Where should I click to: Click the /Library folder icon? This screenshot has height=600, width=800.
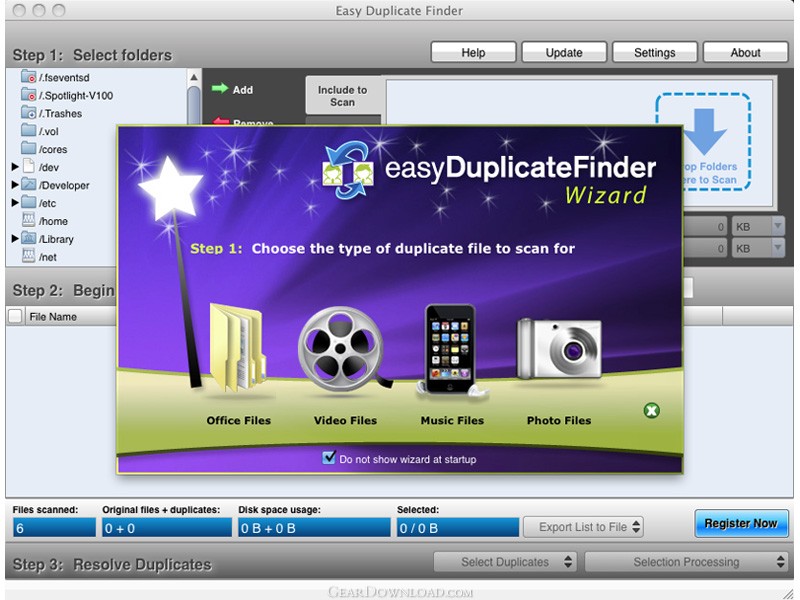(x=29, y=238)
